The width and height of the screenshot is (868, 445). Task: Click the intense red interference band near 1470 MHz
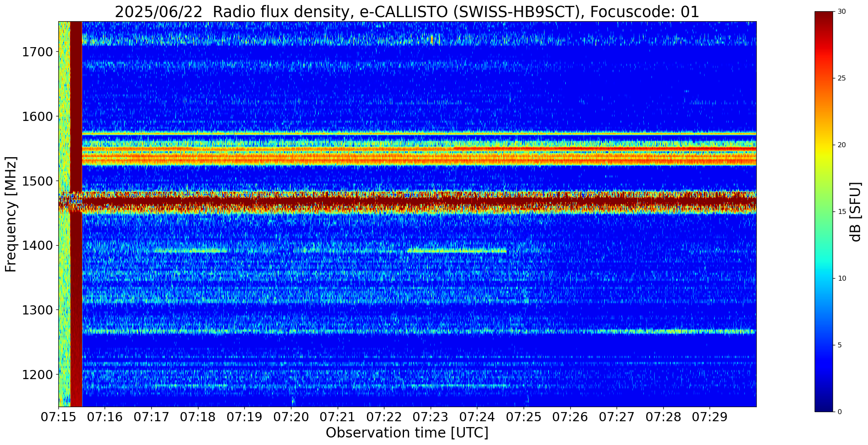419,202
